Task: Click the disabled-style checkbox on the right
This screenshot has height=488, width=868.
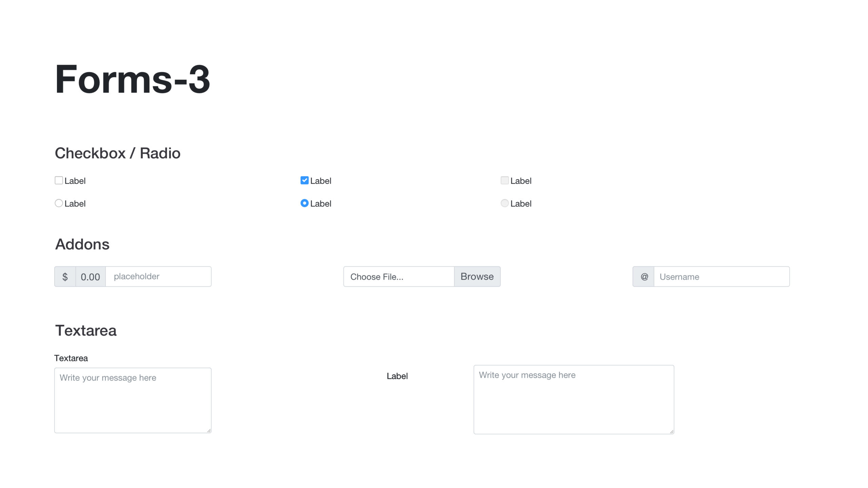Action: tap(504, 181)
